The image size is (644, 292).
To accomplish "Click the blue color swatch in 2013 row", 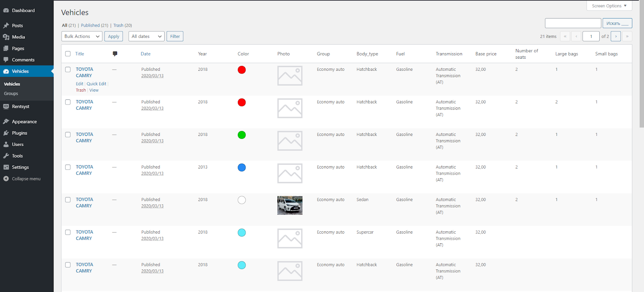I will click(242, 168).
